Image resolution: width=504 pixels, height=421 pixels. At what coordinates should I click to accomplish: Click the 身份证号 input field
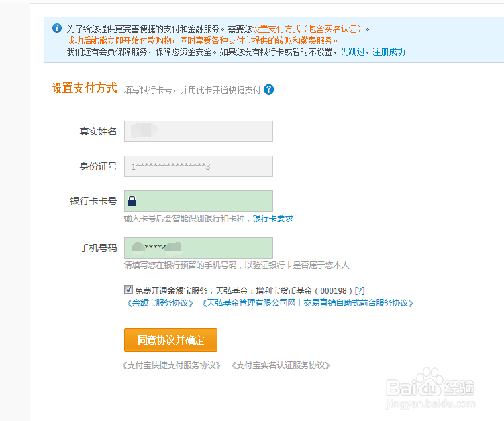199,166
